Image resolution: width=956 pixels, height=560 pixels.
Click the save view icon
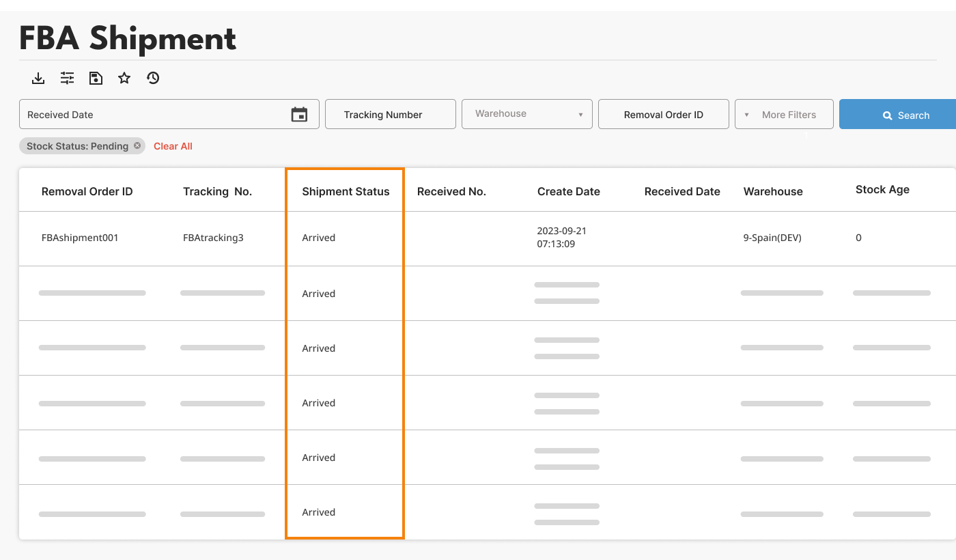click(96, 79)
